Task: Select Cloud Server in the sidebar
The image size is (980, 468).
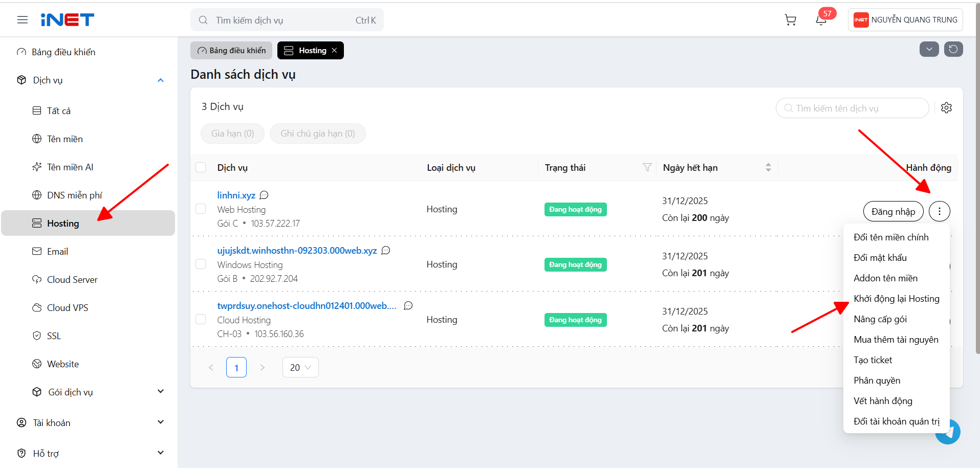Action: pos(72,280)
